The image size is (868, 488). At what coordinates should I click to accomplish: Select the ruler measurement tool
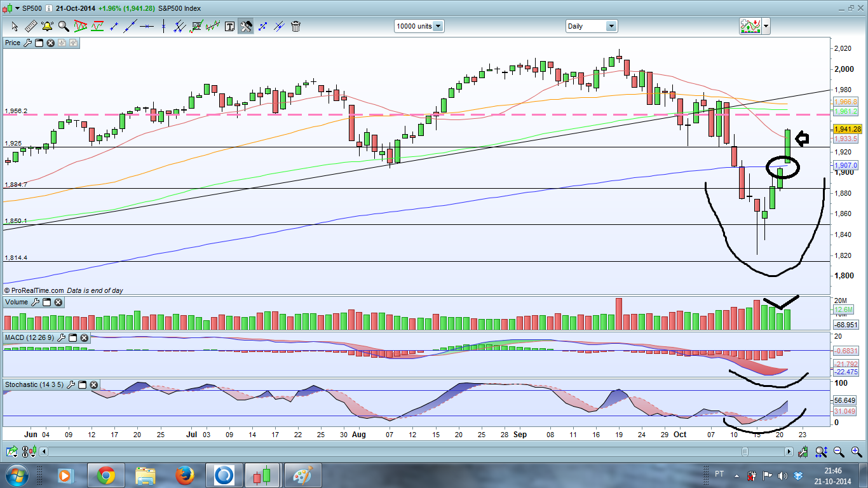point(31,26)
